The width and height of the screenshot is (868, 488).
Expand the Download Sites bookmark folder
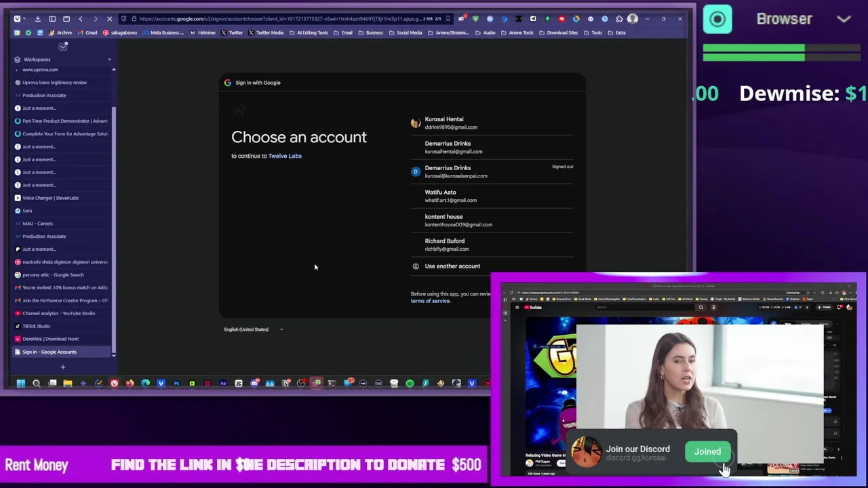pos(559,33)
